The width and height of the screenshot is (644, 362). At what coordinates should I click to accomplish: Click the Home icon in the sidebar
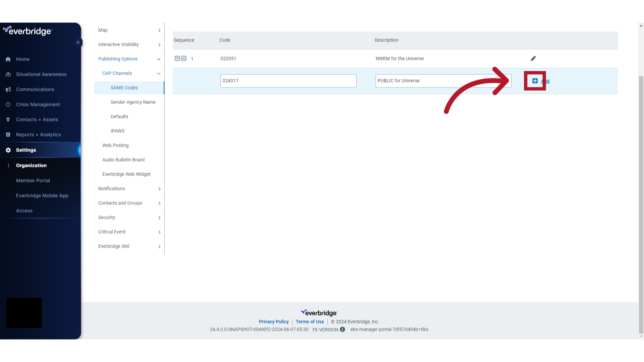pyautogui.click(x=8, y=59)
